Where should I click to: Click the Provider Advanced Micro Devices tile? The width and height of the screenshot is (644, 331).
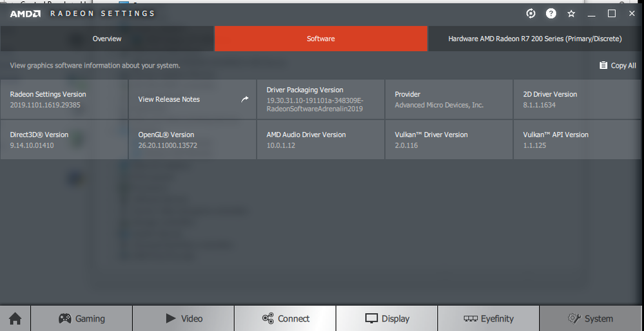pos(449,99)
